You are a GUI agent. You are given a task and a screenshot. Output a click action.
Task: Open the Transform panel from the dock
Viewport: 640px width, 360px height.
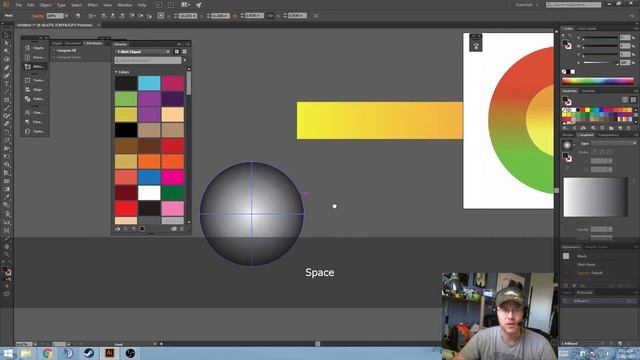(35, 80)
